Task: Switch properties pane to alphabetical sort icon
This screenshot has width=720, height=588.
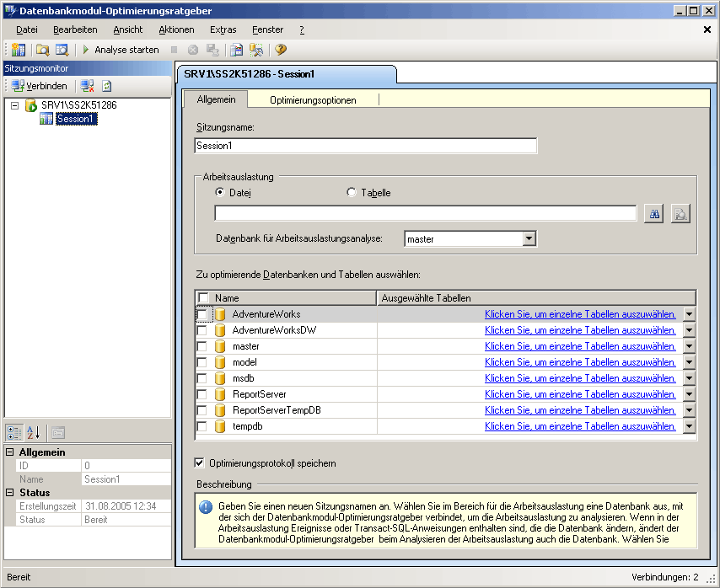Action: 34,432
